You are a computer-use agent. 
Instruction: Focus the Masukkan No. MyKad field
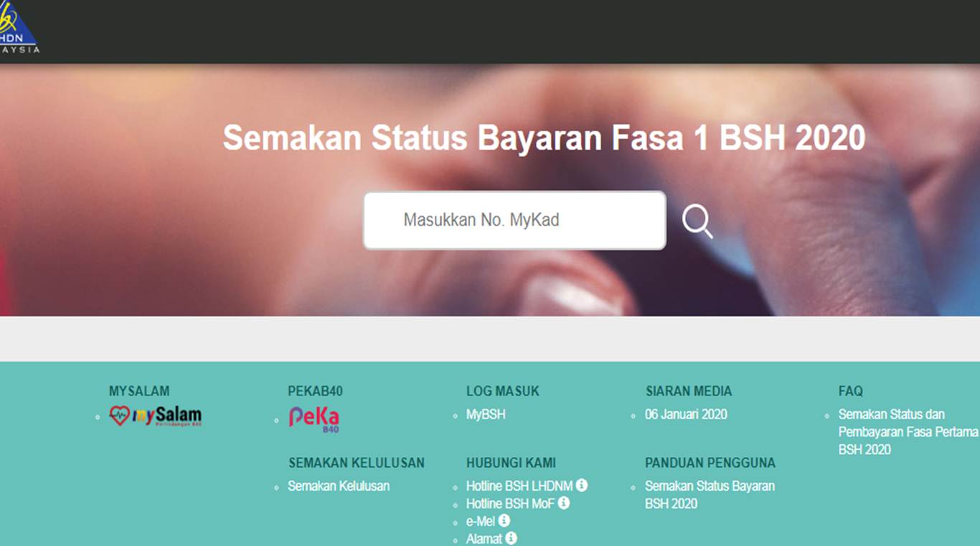coord(514,220)
